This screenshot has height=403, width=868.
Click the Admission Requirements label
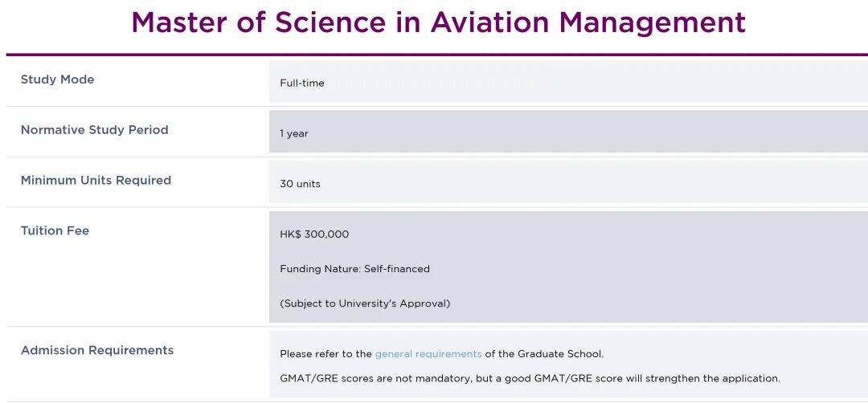(x=97, y=351)
